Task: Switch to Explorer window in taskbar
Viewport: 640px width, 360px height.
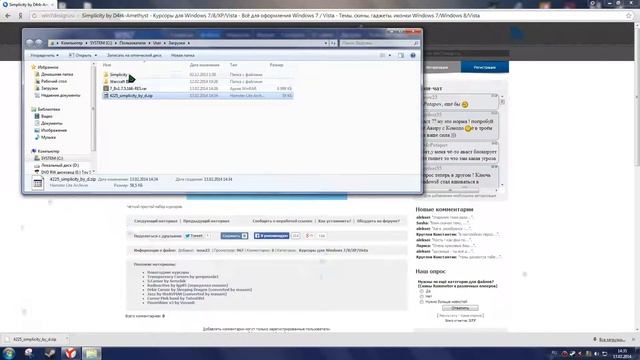Action: point(91,353)
